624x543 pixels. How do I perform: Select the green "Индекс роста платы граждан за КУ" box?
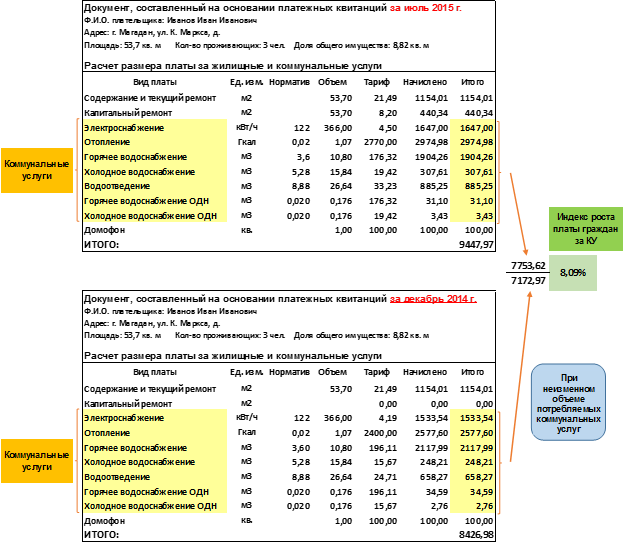[585, 229]
